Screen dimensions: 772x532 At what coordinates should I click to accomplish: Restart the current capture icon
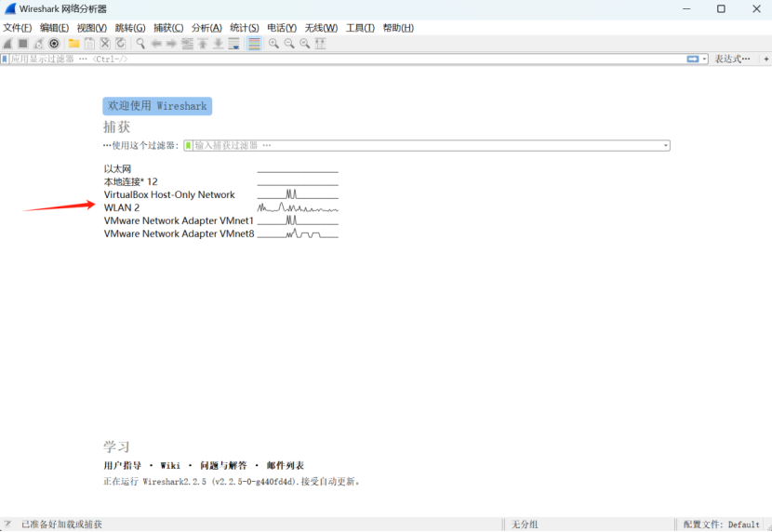click(38, 44)
